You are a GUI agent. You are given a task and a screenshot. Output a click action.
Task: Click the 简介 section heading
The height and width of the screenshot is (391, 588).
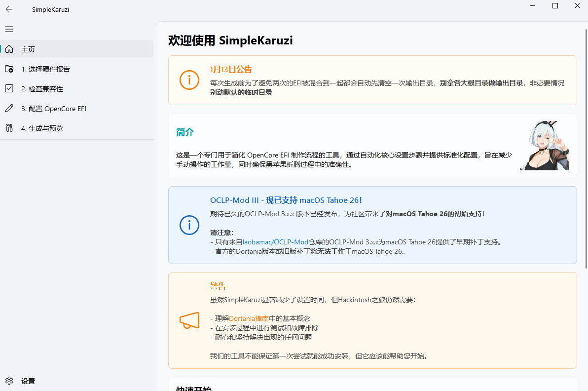tap(185, 132)
